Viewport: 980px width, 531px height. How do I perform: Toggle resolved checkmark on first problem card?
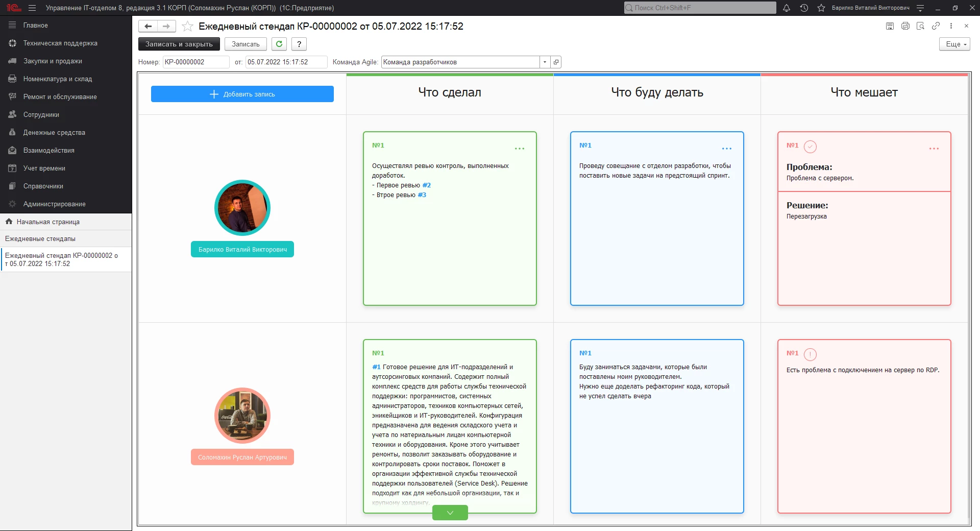pyautogui.click(x=810, y=147)
